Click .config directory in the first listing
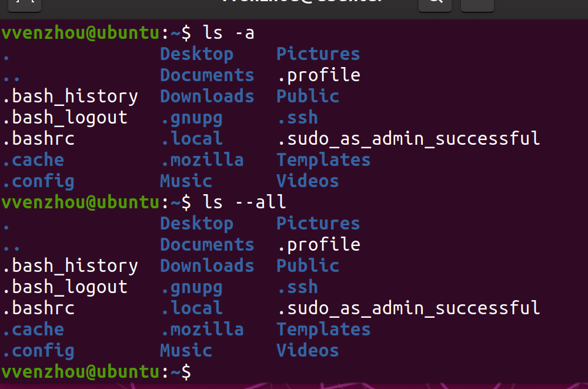 point(38,181)
